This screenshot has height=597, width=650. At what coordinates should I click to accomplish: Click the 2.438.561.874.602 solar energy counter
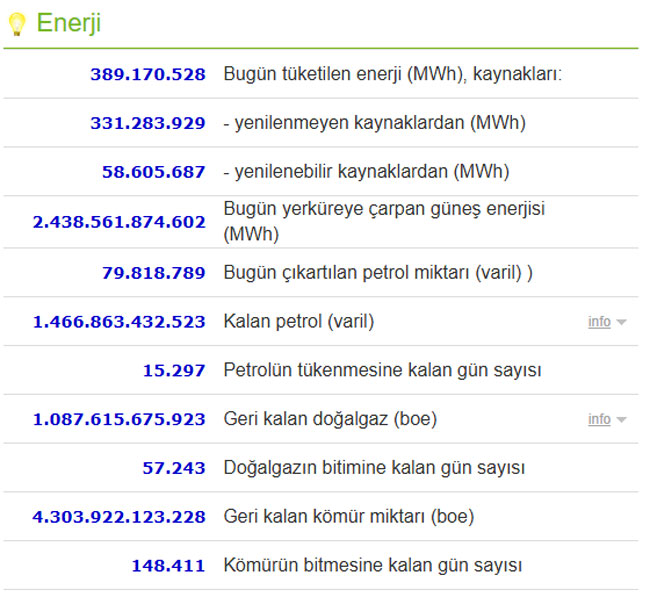119,222
